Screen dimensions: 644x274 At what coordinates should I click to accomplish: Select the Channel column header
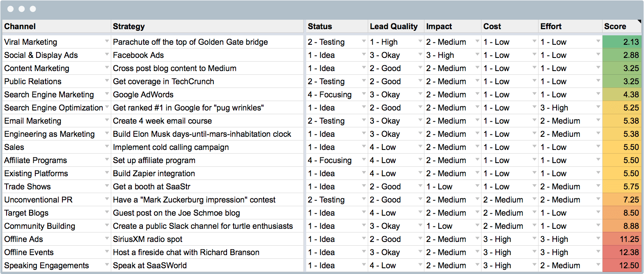[x=56, y=26]
